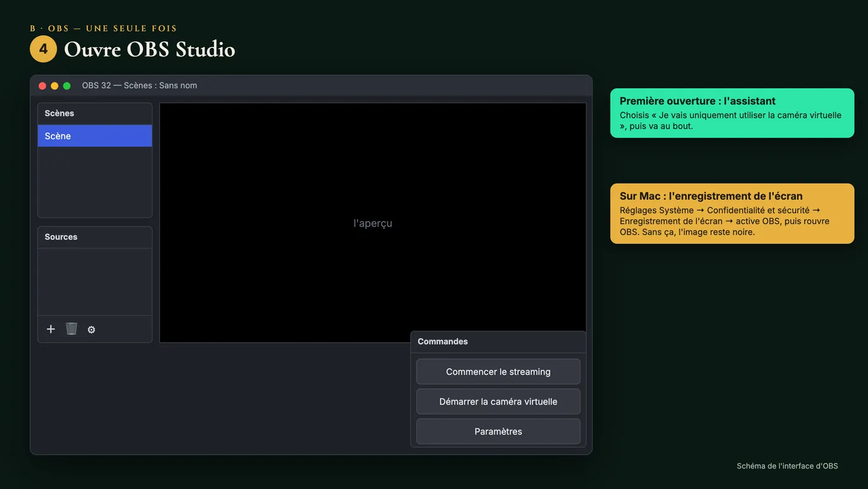
Task: Click the Ouvre OBS Studio slide title
Action: point(149,50)
